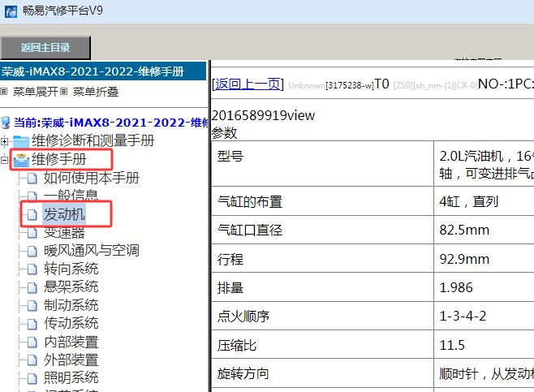
Task: Open the 一般信息 tree entry
Action: click(x=71, y=196)
